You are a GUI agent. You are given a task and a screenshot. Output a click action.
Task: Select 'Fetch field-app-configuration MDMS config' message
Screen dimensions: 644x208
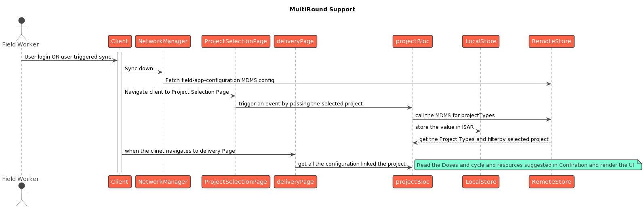tap(220, 80)
